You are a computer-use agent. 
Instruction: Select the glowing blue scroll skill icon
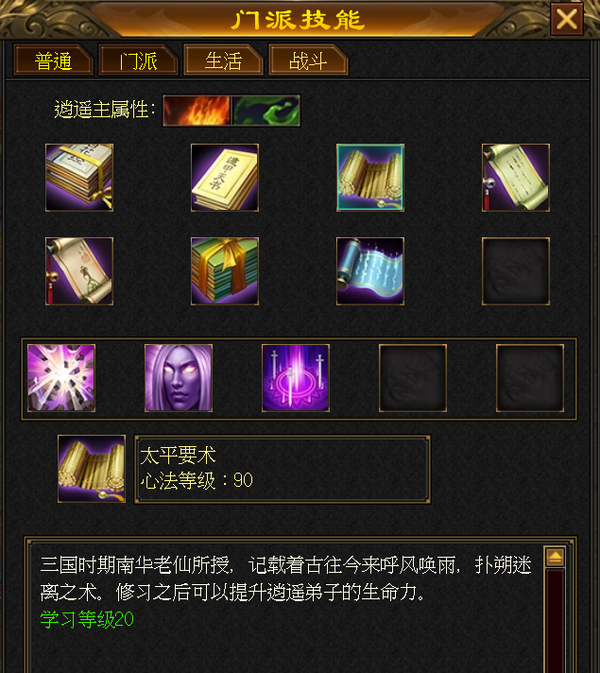tap(370, 271)
